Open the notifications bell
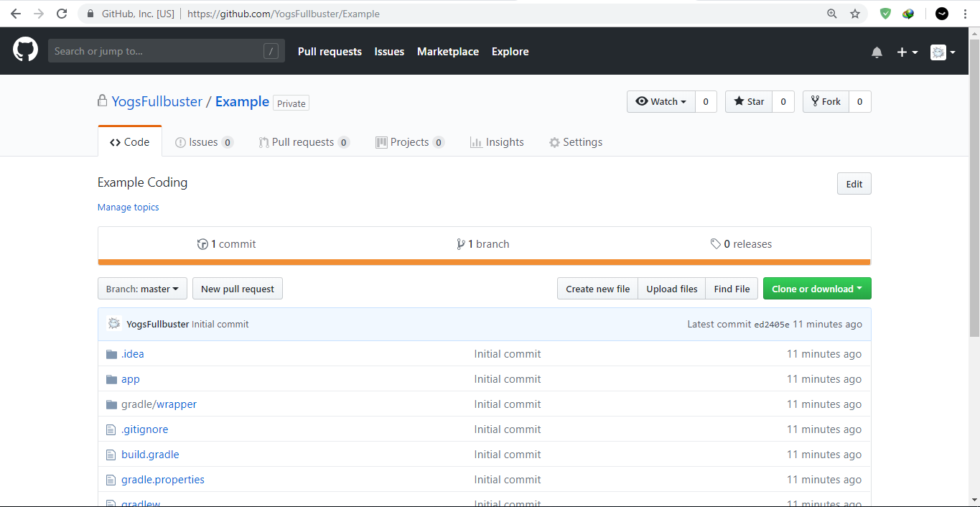The image size is (980, 507). pyautogui.click(x=877, y=52)
